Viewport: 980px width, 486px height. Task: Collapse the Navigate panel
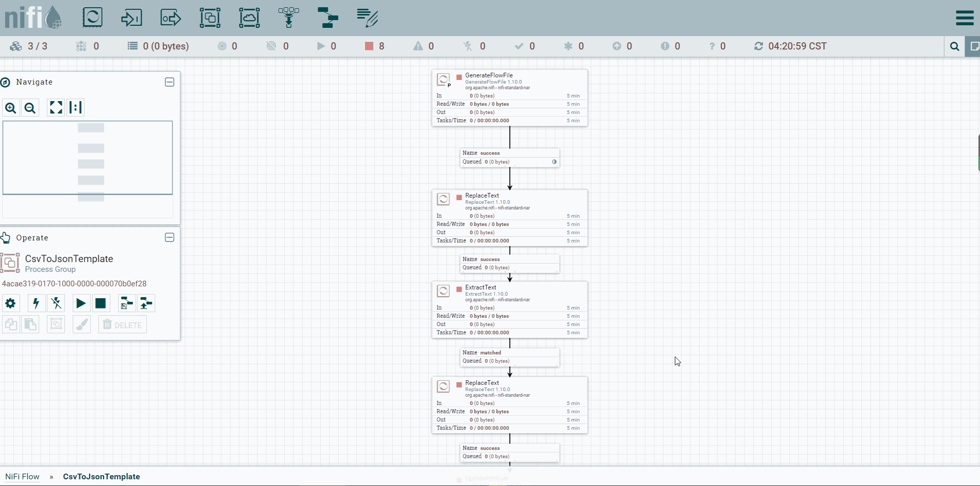click(x=170, y=82)
